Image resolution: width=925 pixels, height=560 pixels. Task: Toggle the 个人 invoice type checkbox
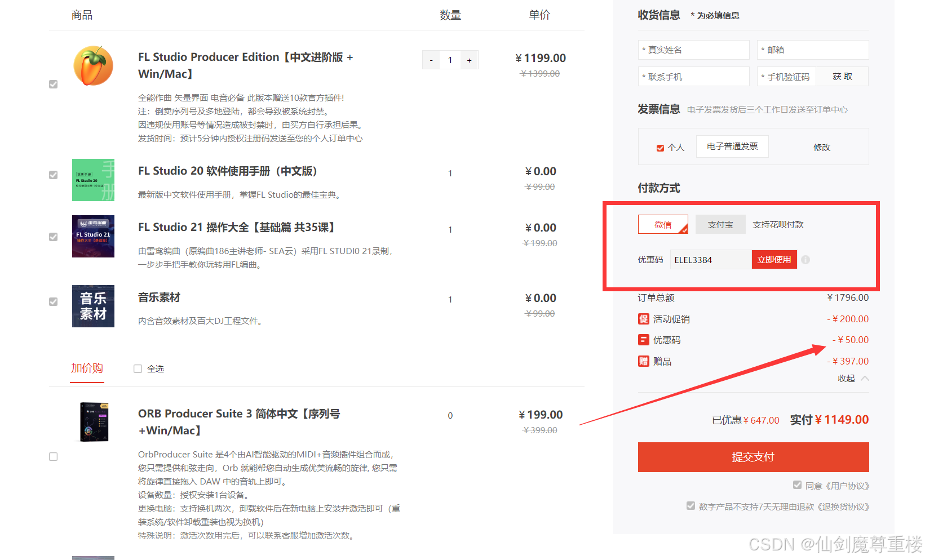pyautogui.click(x=660, y=148)
